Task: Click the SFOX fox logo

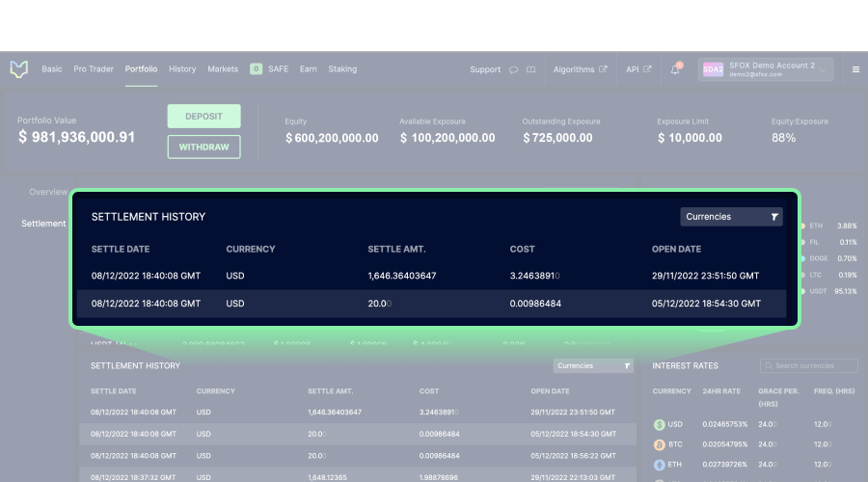Action: 19,69
